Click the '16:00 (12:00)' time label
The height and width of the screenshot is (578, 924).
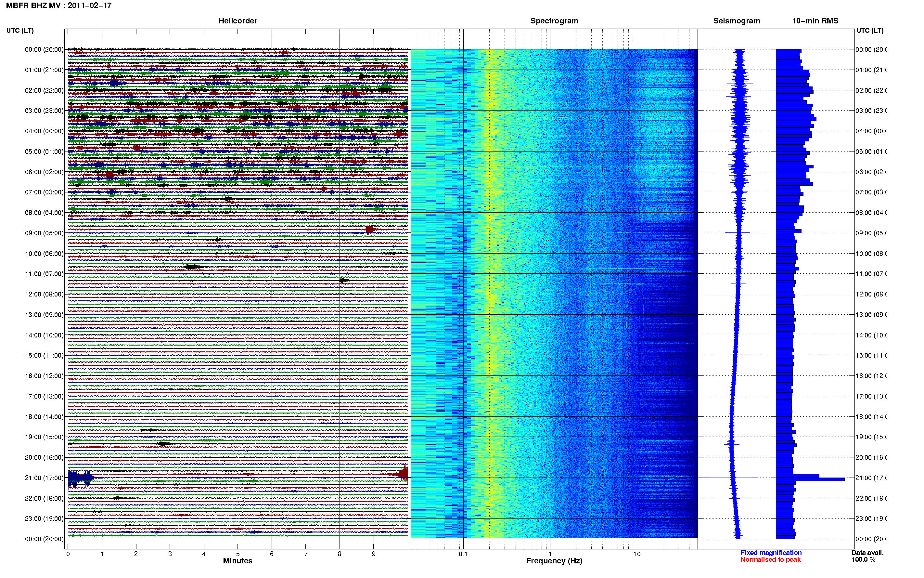(44, 376)
